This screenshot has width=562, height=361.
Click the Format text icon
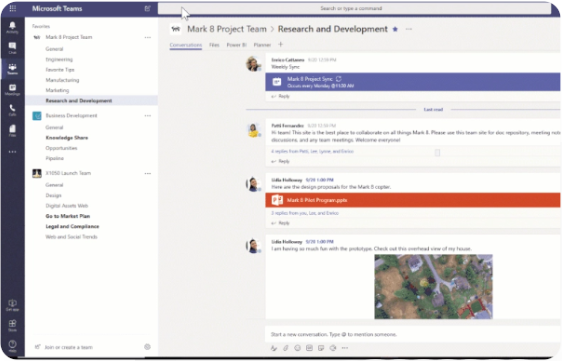click(x=274, y=348)
